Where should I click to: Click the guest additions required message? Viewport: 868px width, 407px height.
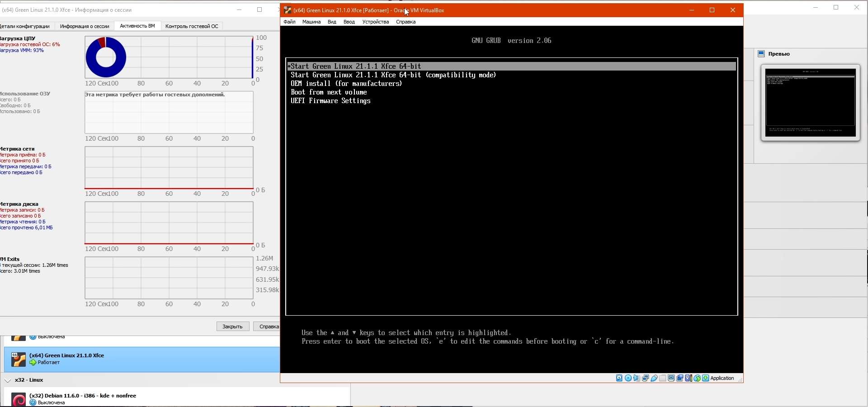(x=155, y=95)
